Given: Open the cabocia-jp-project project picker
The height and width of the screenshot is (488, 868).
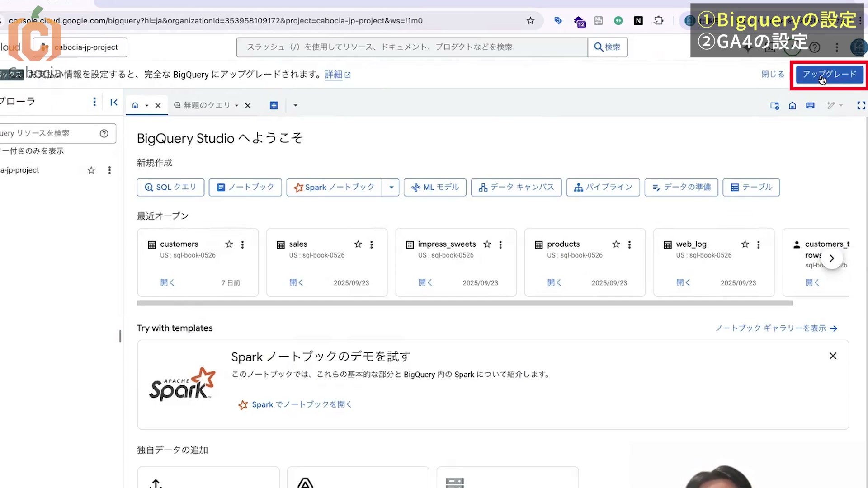Looking at the screenshot, I should tap(80, 47).
